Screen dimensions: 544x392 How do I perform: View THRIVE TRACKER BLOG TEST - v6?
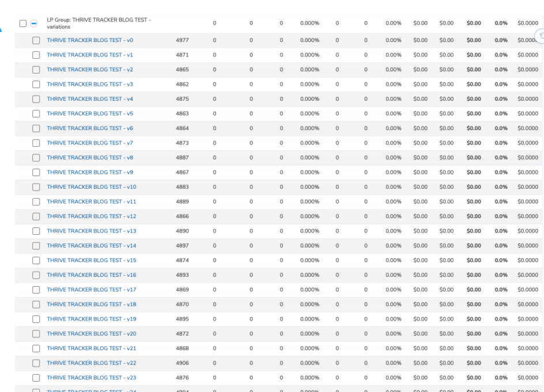click(90, 128)
